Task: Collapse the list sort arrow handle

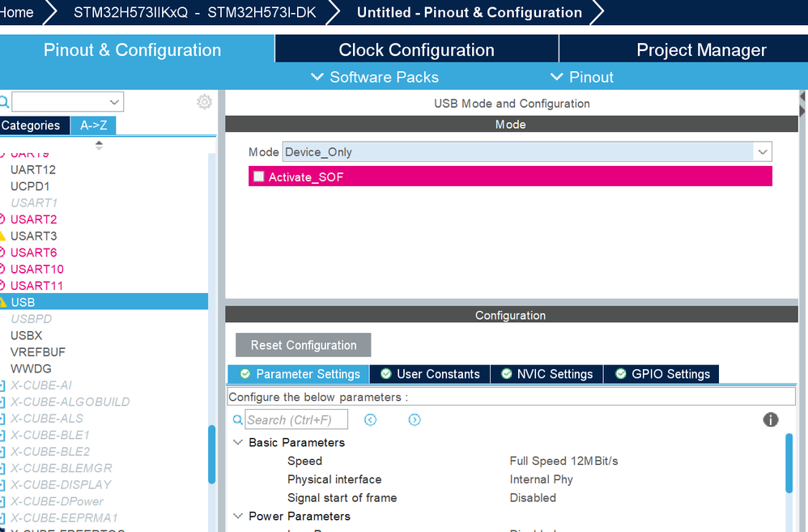Action: click(99, 146)
